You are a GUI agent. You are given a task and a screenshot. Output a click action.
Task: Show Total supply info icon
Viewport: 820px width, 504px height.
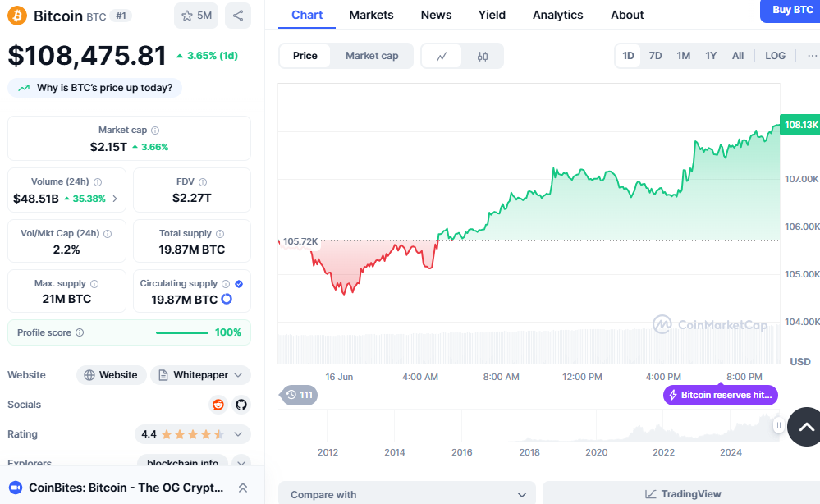220,234
